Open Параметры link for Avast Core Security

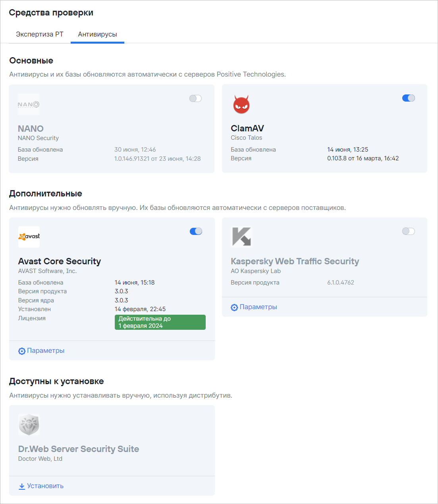pyautogui.click(x=46, y=351)
